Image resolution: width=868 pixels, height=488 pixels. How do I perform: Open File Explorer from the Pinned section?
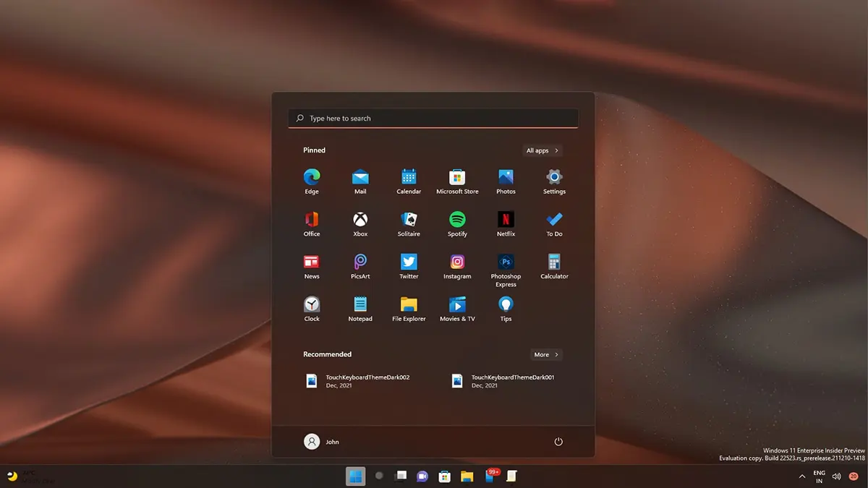409,309
